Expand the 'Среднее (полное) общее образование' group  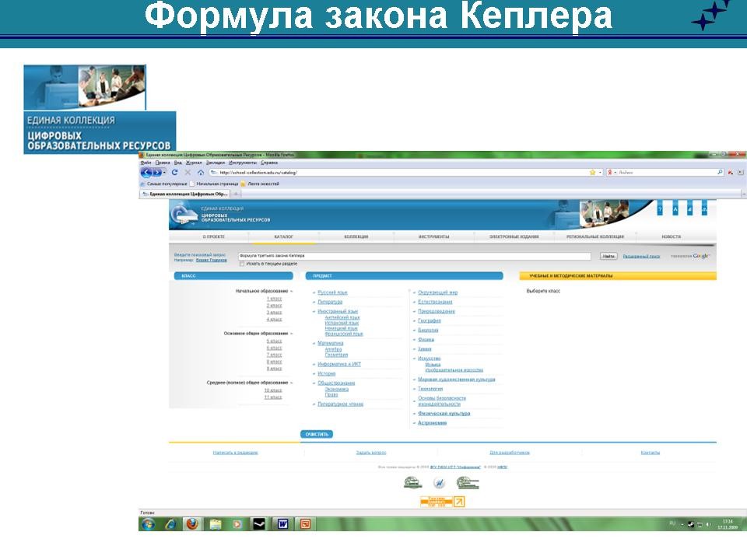tap(292, 382)
